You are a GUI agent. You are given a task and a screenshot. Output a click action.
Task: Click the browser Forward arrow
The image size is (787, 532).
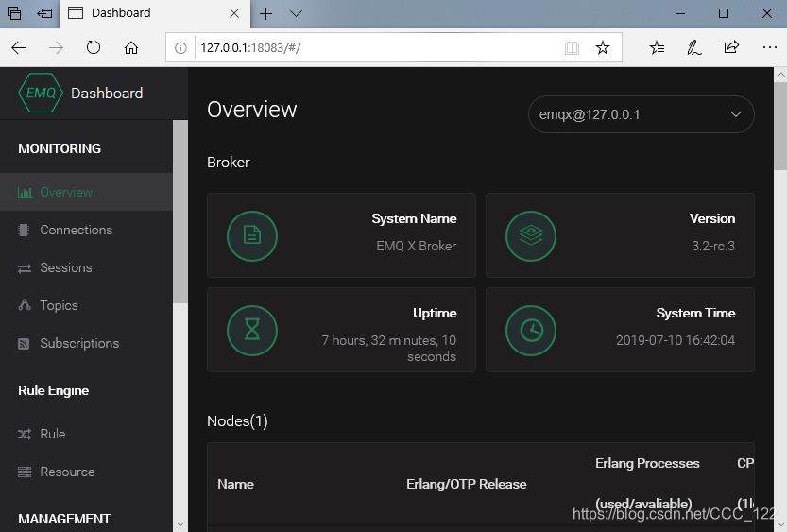click(56, 47)
